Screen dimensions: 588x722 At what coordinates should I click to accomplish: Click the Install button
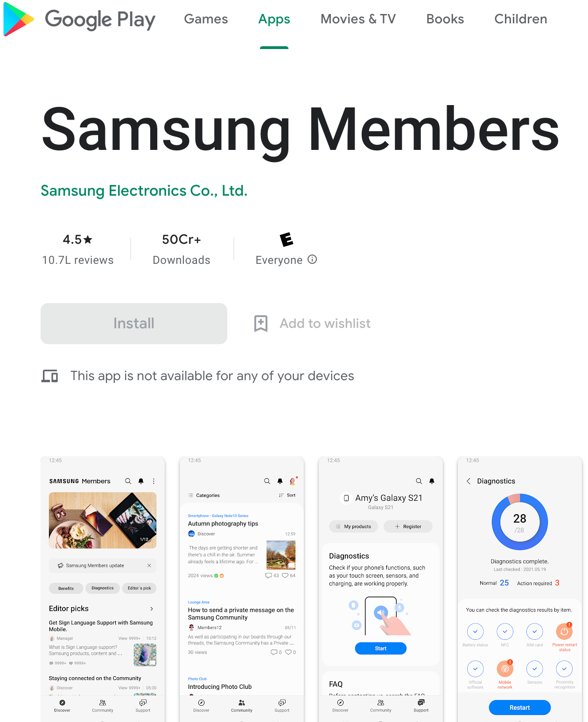pos(134,324)
